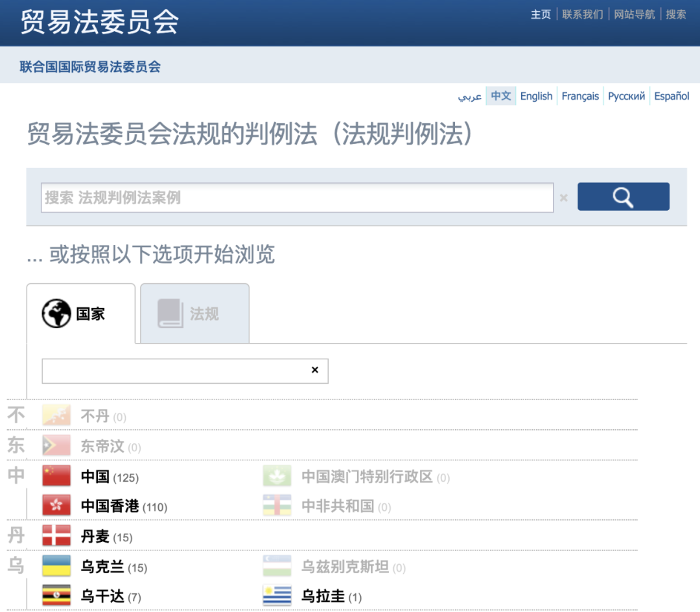This screenshot has width=700, height=612.
Task: Open 乌拉圭 (1) cases
Action: [x=332, y=596]
